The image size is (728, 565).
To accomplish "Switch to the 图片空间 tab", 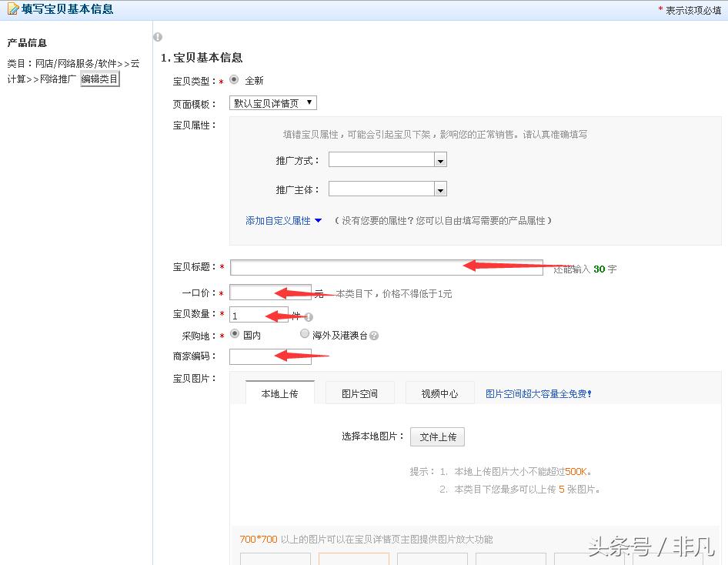I will pyautogui.click(x=359, y=393).
